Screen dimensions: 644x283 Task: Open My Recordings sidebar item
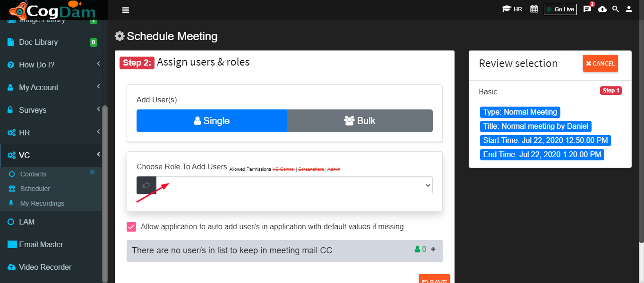[42, 203]
